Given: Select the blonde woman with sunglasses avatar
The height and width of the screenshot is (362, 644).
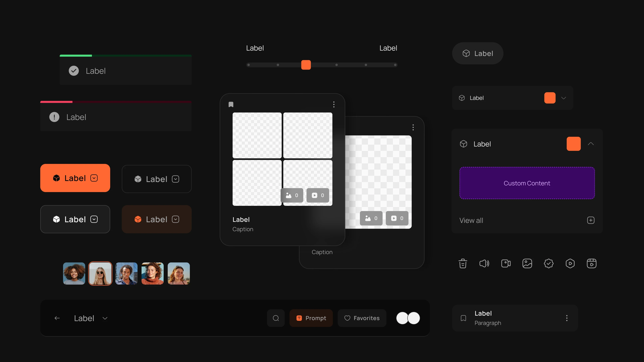Looking at the screenshot, I should 100,274.
